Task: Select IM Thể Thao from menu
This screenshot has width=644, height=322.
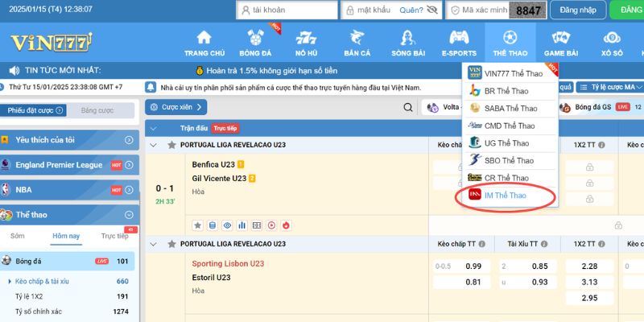Action: point(510,196)
